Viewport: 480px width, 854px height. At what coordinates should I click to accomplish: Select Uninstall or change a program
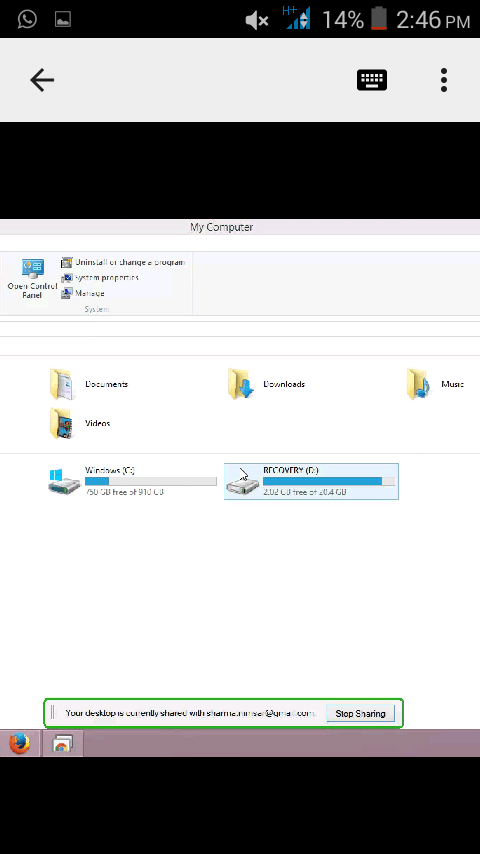[x=123, y=263]
